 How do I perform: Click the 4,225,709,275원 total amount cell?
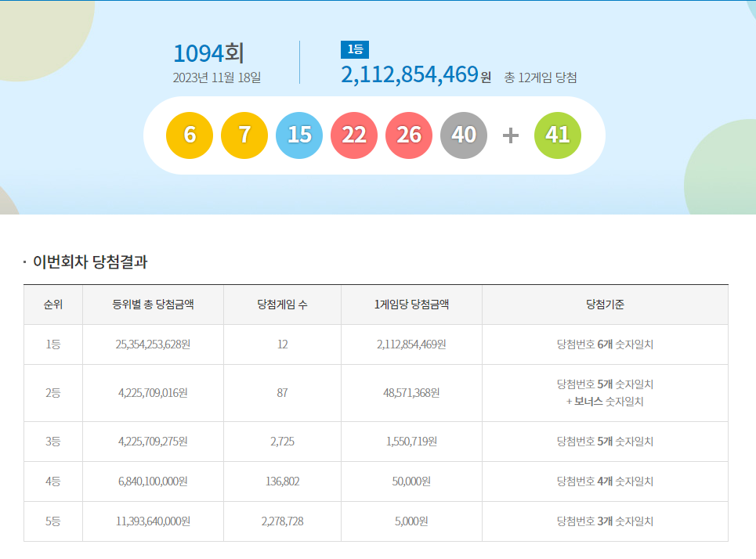[153, 442]
